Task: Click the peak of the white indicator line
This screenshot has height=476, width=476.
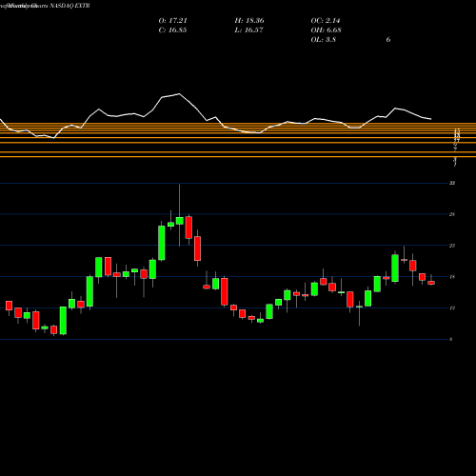Action: (179, 94)
